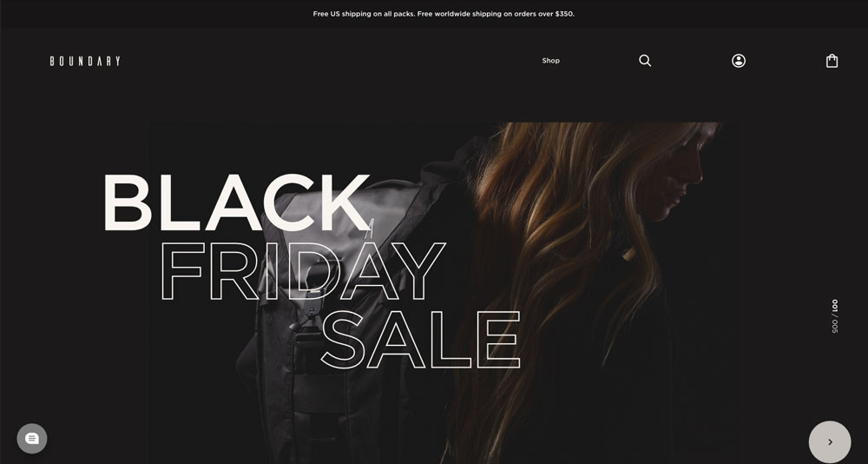This screenshot has height=464, width=868.
Task: Open the search magnifier icon
Action: point(645,61)
